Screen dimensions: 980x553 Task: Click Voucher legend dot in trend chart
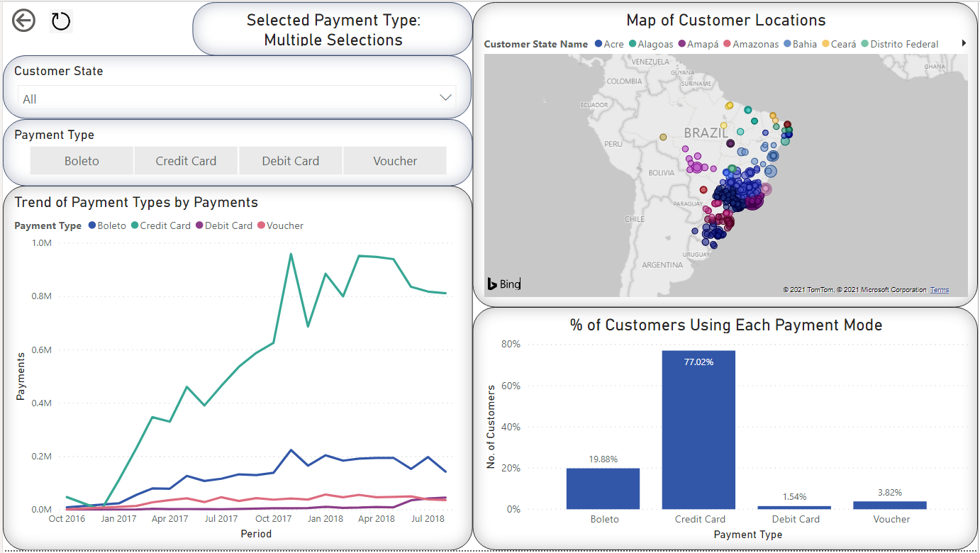(x=261, y=225)
